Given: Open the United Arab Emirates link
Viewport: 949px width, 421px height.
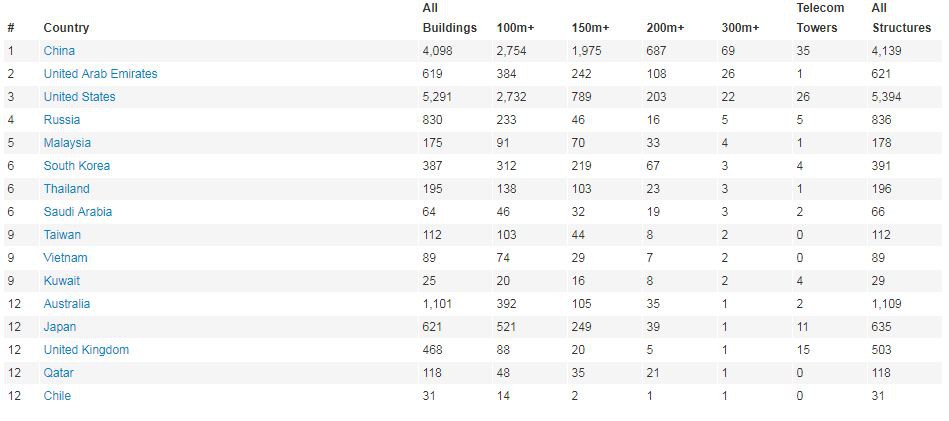Looking at the screenshot, I should 100,74.
